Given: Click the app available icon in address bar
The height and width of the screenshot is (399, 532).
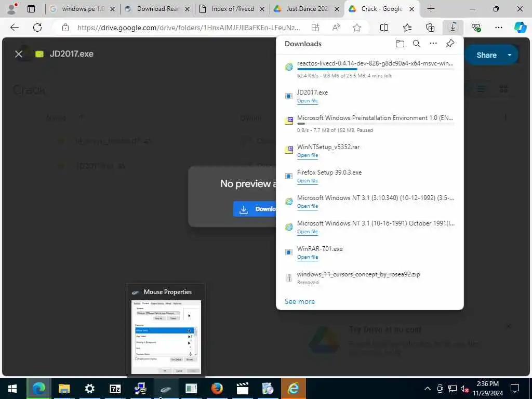Looking at the screenshot, I should (x=315, y=28).
